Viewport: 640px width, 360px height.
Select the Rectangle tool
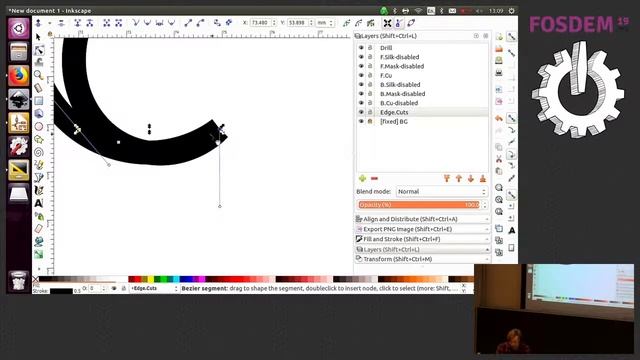click(x=38, y=100)
